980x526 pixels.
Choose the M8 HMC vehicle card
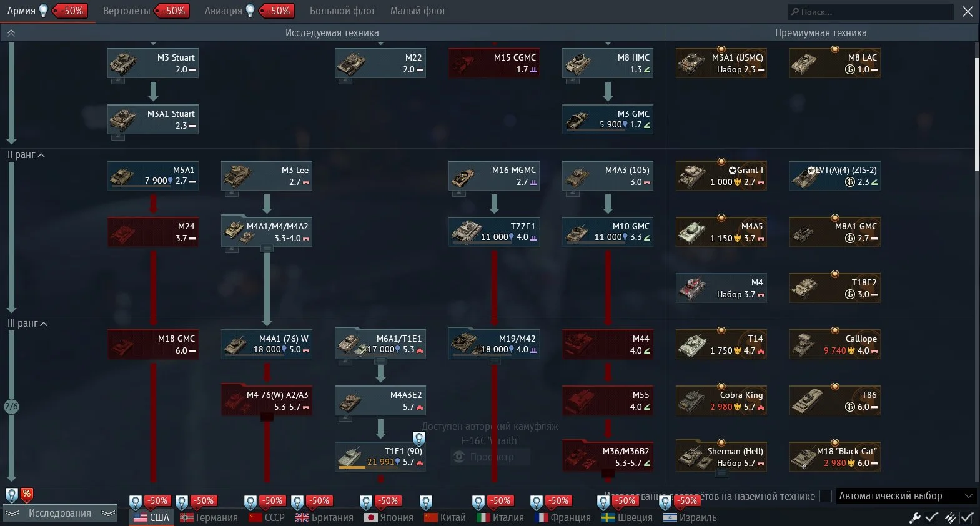[608, 64]
